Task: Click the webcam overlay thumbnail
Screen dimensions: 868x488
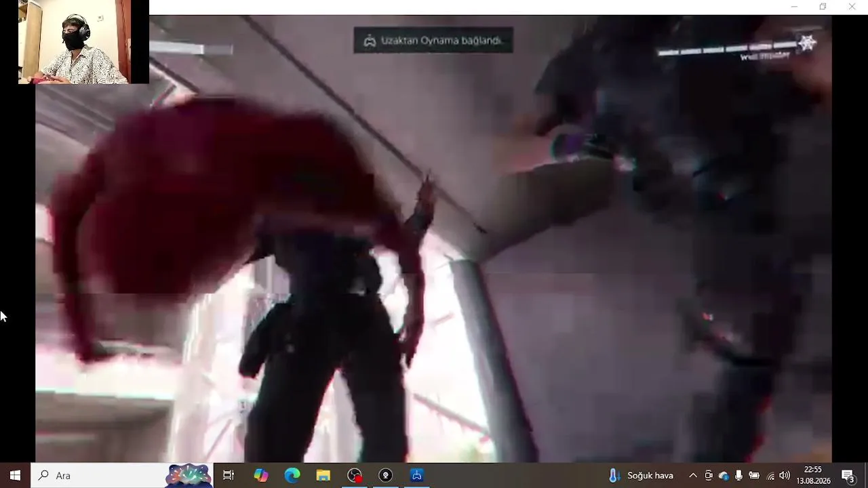Action: [83, 42]
